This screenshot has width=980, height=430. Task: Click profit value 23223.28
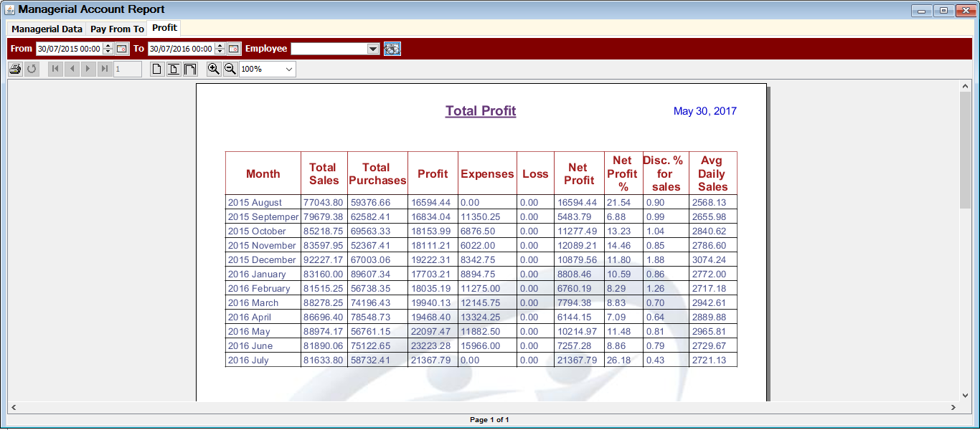click(430, 346)
